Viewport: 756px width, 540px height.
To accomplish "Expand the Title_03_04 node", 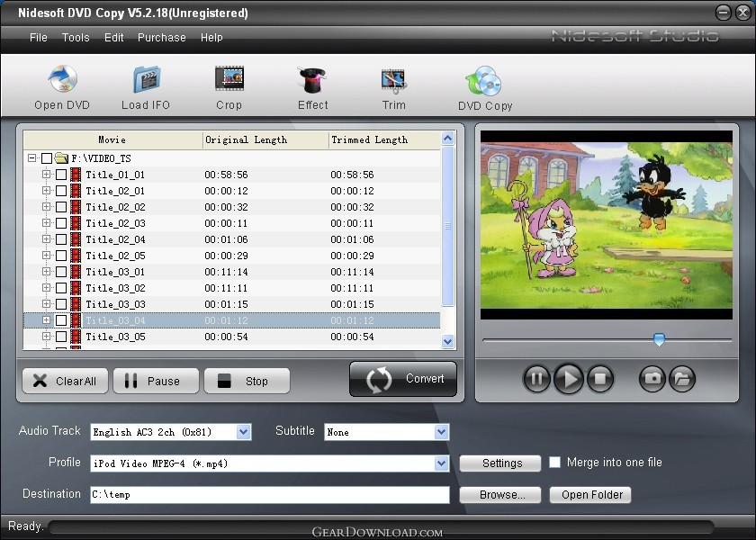I will (46, 319).
